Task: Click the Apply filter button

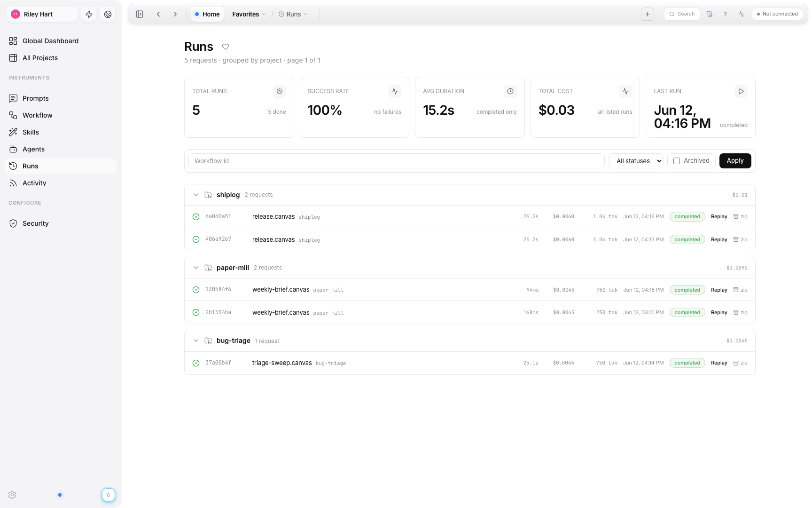Action: (735, 161)
